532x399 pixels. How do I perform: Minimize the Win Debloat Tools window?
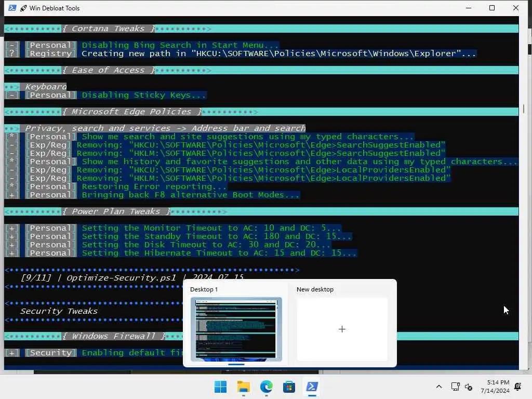point(469,8)
